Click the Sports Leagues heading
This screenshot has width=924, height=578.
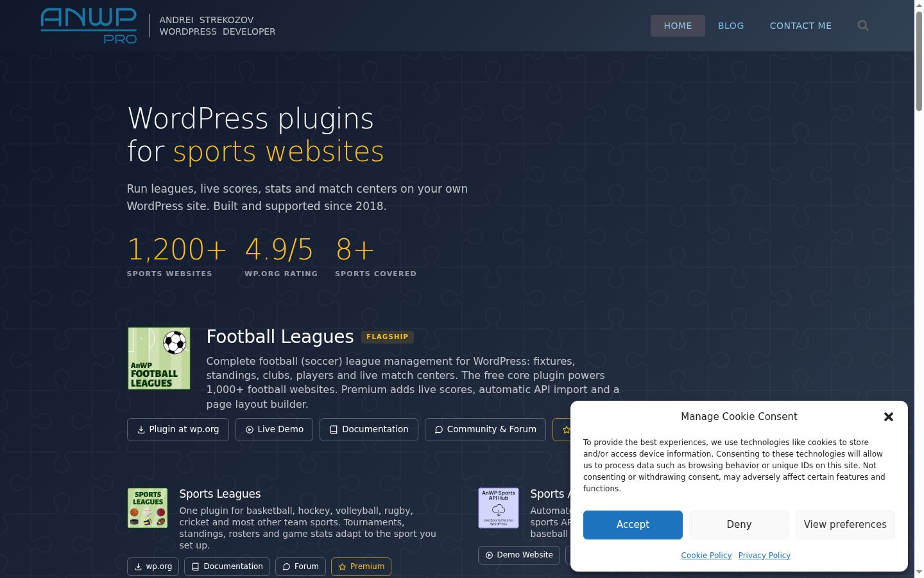tap(220, 494)
